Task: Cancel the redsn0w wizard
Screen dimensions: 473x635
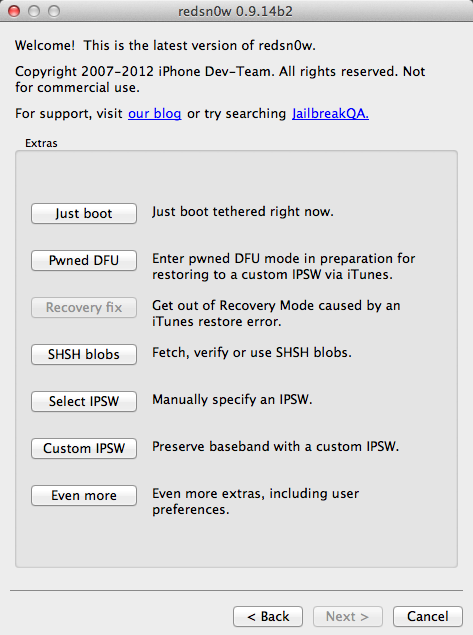Action: tap(428, 616)
